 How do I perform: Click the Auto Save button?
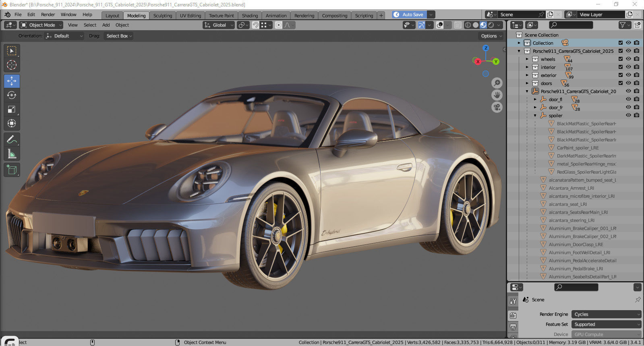[409, 15]
